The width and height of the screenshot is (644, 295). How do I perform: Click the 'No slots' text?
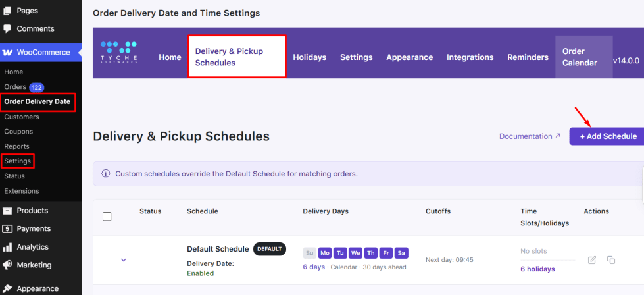533,251
